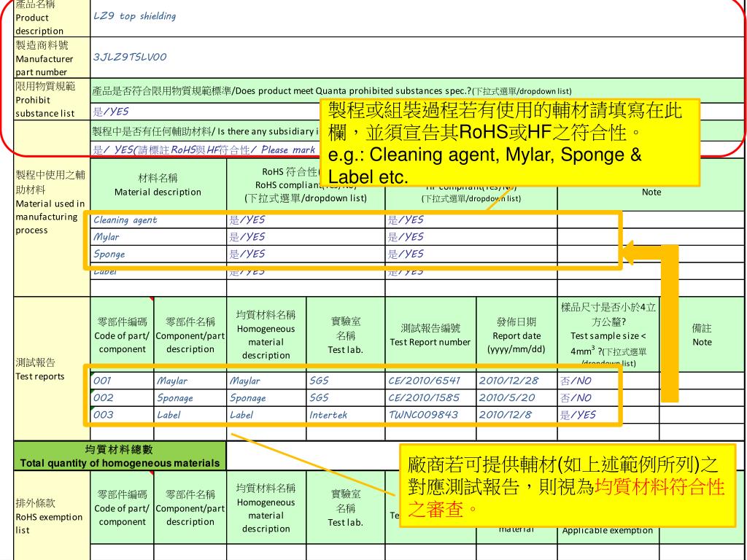
Task: Select the 'Intertek' test lab cell
Action: (x=345, y=415)
